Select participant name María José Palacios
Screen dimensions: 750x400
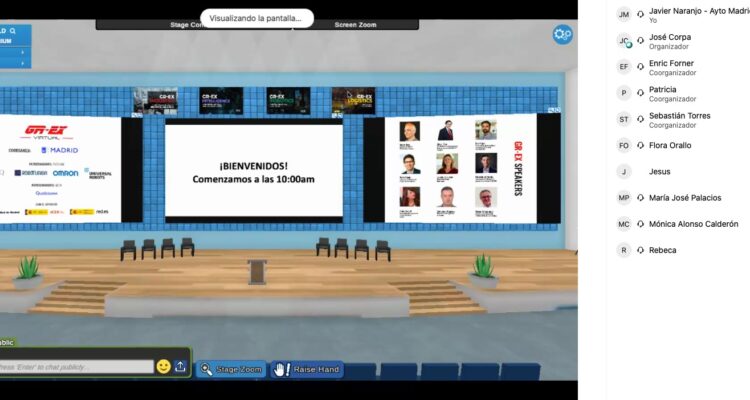[x=685, y=198]
